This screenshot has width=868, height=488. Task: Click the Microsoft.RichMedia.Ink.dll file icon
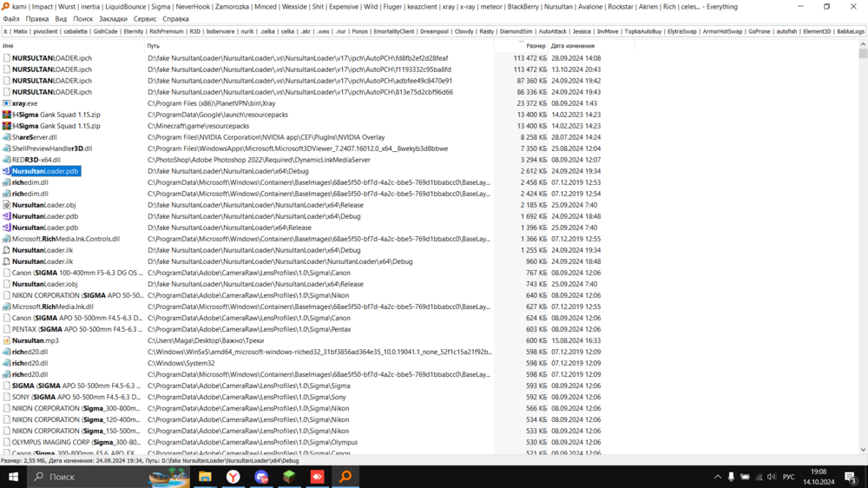coord(7,307)
